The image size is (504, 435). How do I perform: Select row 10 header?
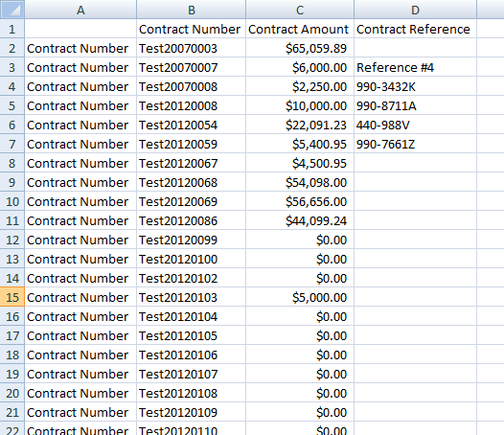(x=12, y=201)
